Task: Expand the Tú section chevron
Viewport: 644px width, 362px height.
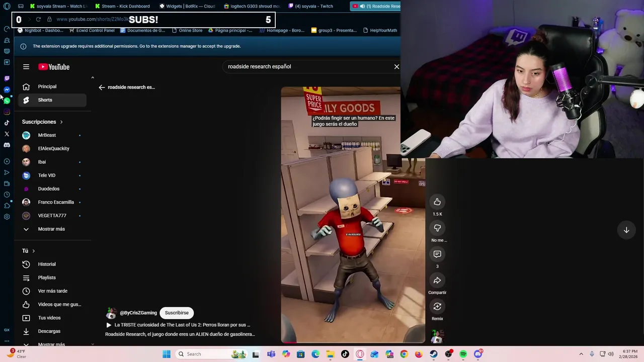Action: (34, 251)
